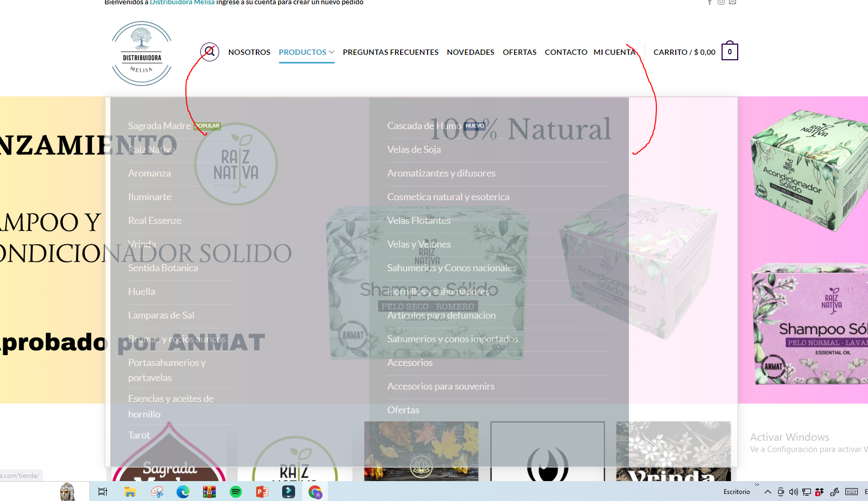
Task: Open the shopping bag cart icon
Action: [x=730, y=51]
